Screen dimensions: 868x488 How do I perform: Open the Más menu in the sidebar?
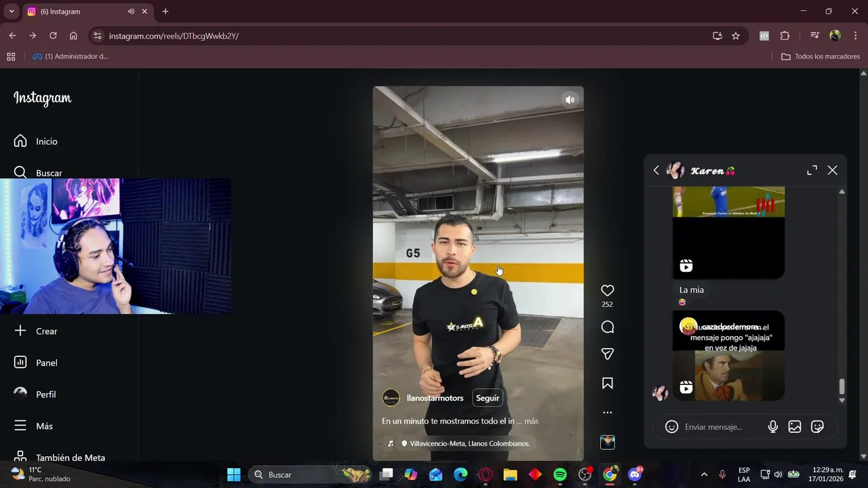(x=33, y=426)
